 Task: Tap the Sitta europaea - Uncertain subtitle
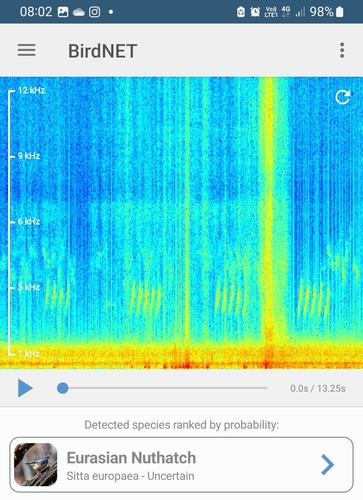click(130, 476)
